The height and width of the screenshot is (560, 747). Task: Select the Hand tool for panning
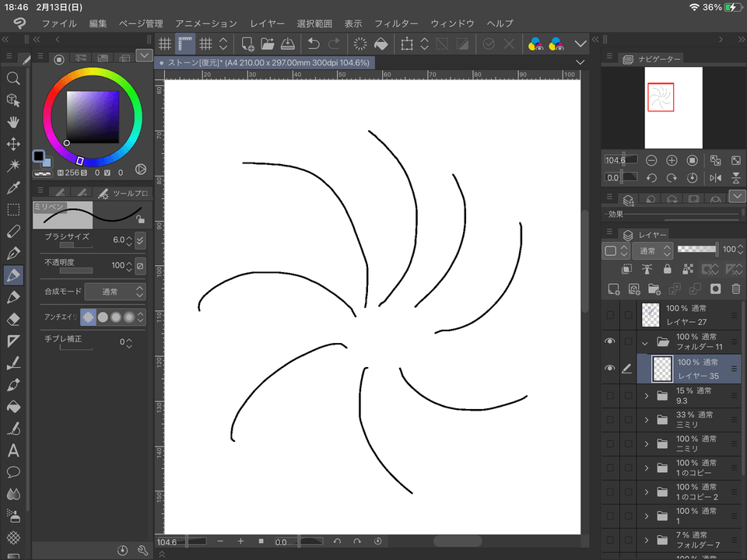(x=13, y=122)
